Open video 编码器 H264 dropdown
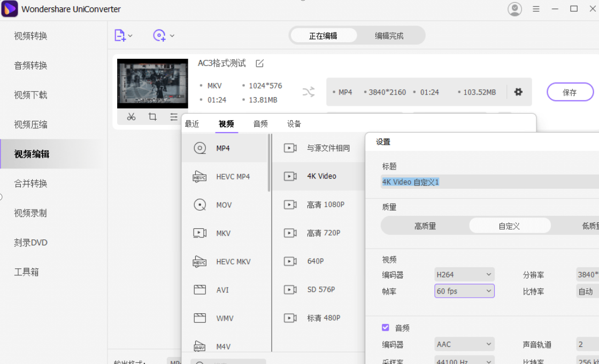The image size is (599, 364). click(x=464, y=275)
